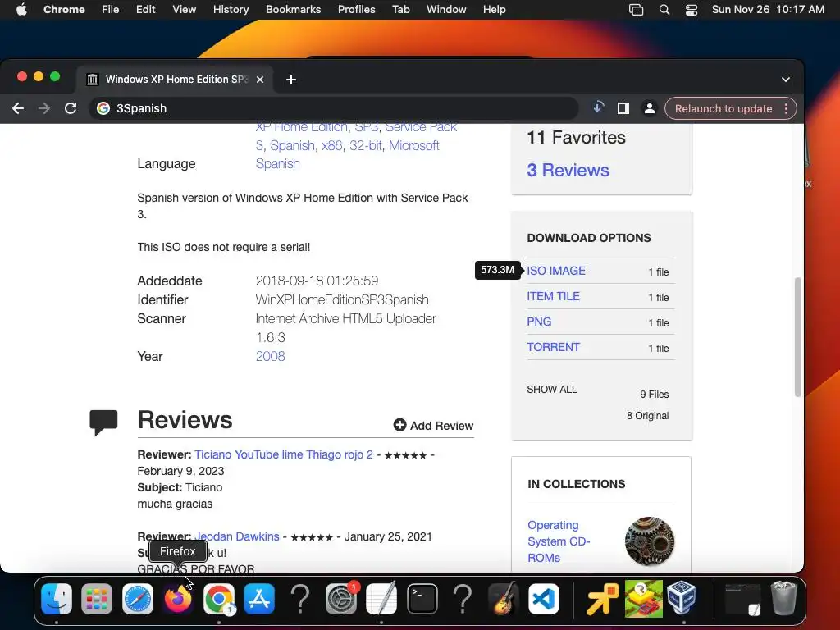Click the 8 Original text

[648, 416]
